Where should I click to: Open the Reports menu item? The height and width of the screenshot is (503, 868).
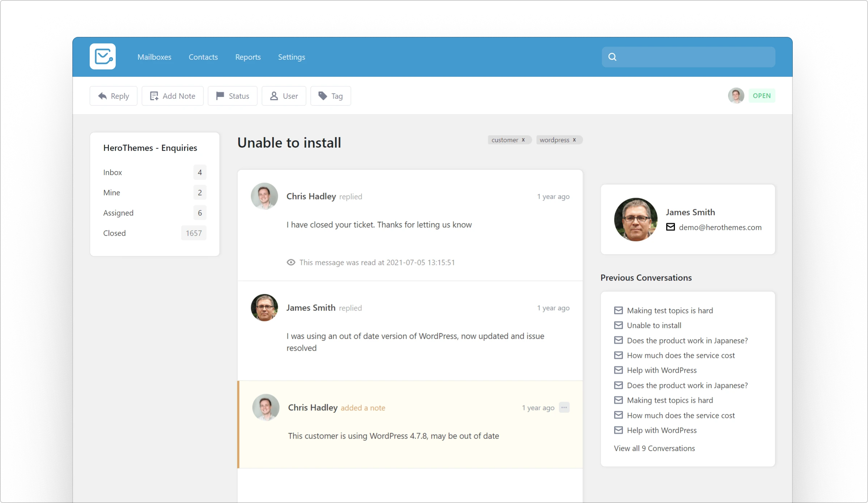(x=248, y=57)
